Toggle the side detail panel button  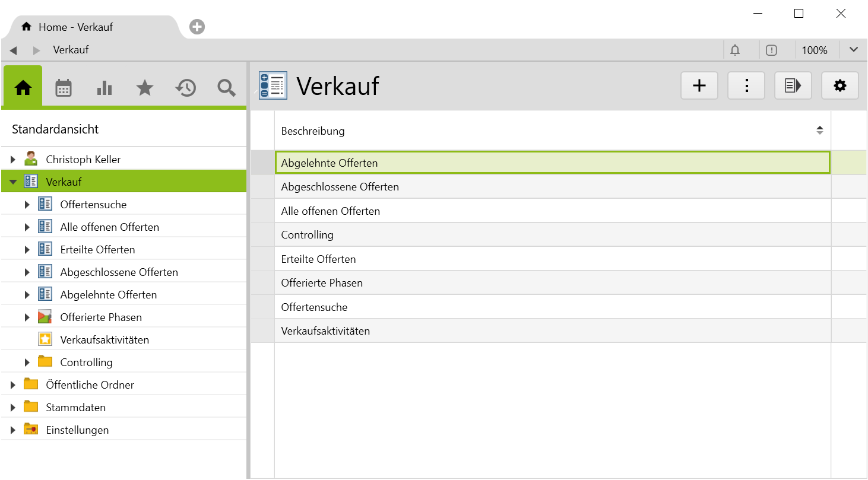pyautogui.click(x=793, y=86)
